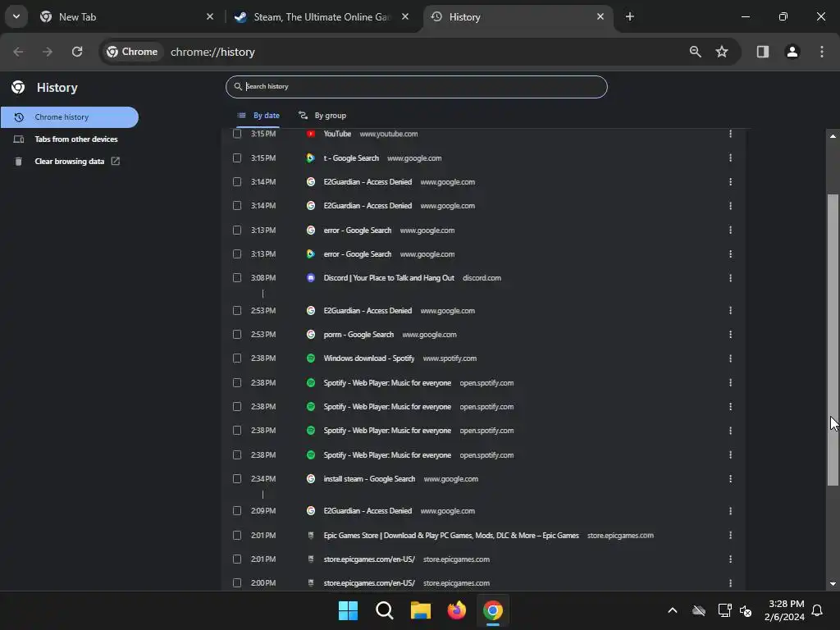The image size is (840, 630).
Task: Reload the history page
Action: 77,52
